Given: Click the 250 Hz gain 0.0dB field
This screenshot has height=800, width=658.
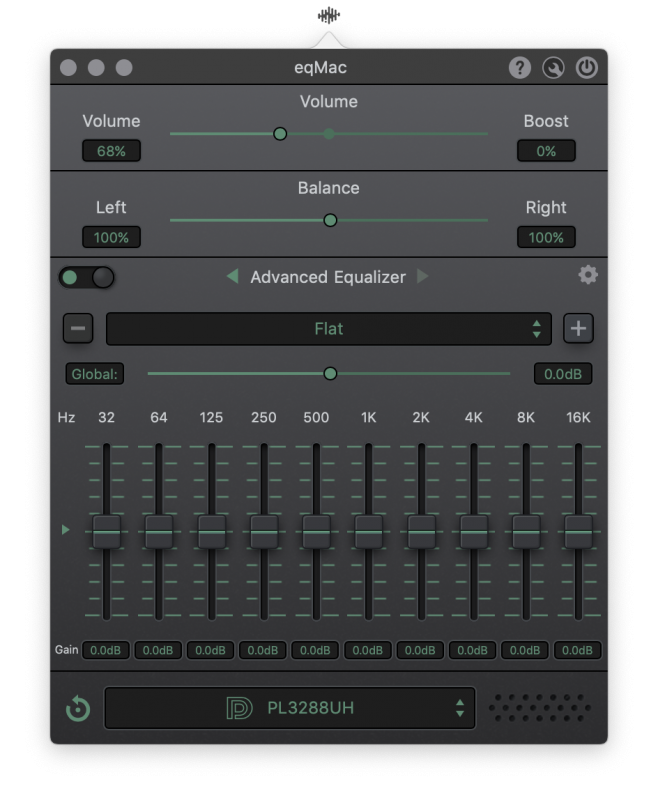Looking at the screenshot, I should [263, 650].
